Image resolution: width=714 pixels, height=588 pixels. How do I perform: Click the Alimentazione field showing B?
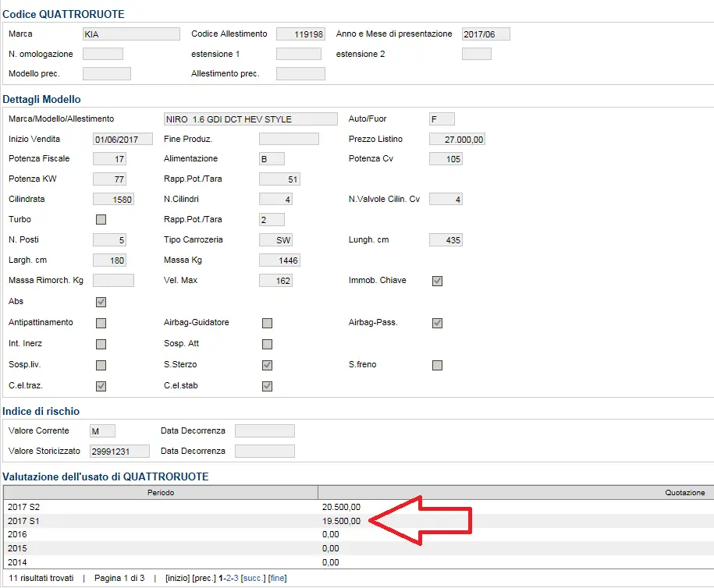pos(272,159)
